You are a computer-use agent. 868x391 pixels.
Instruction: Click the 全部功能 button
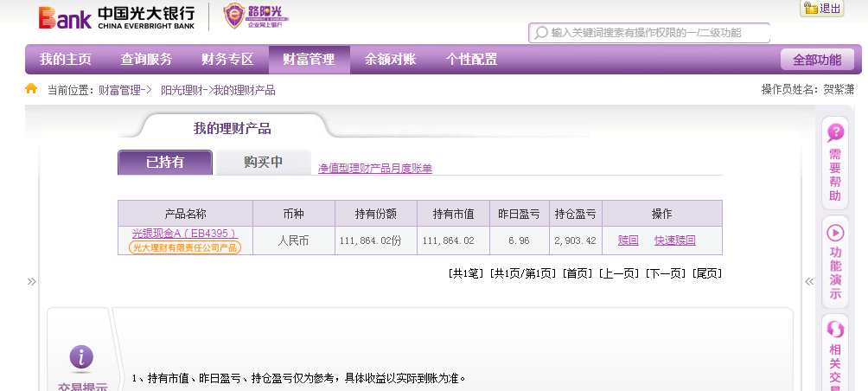[x=817, y=60]
